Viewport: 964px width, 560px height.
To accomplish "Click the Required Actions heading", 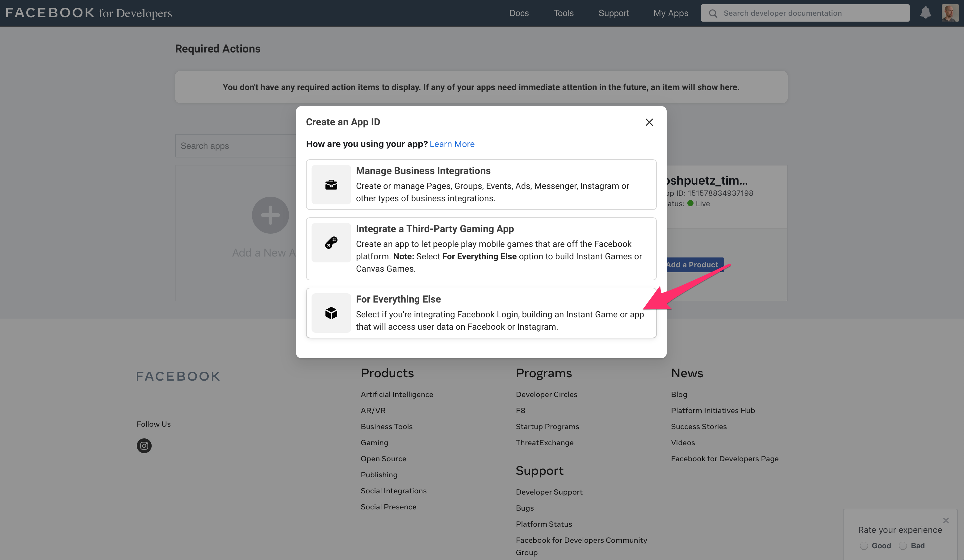I will 218,48.
